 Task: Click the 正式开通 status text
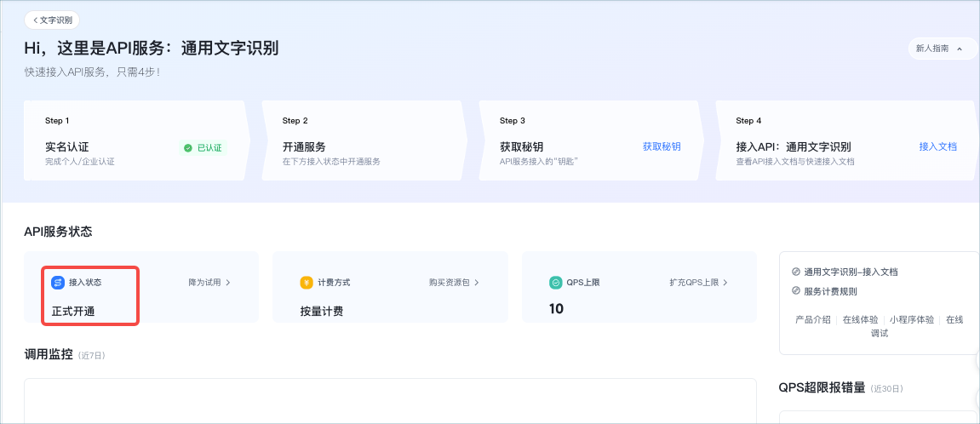pos(73,311)
